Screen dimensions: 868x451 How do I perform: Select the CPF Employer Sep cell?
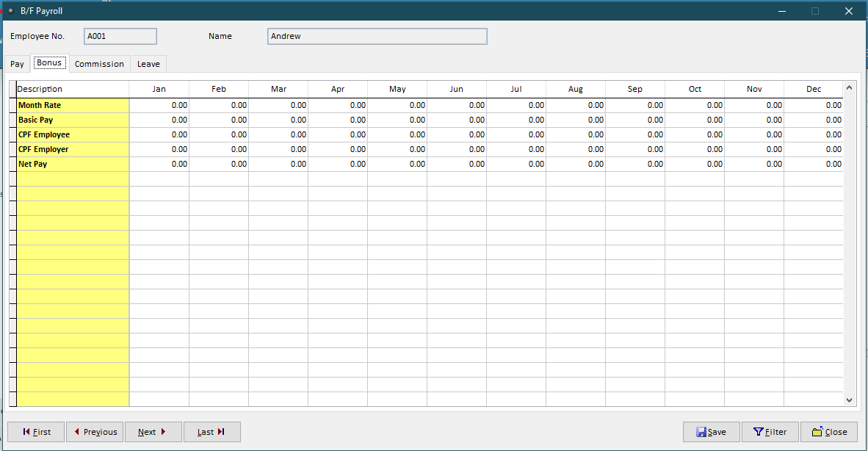[635, 149]
